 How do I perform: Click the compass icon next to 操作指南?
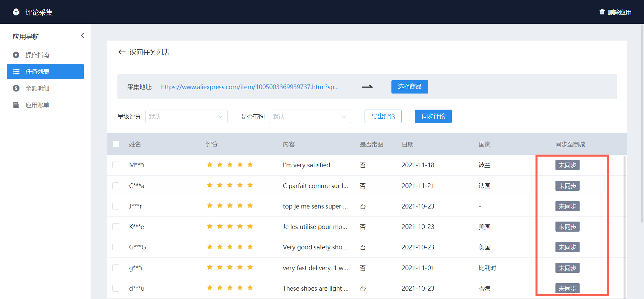tap(16, 55)
